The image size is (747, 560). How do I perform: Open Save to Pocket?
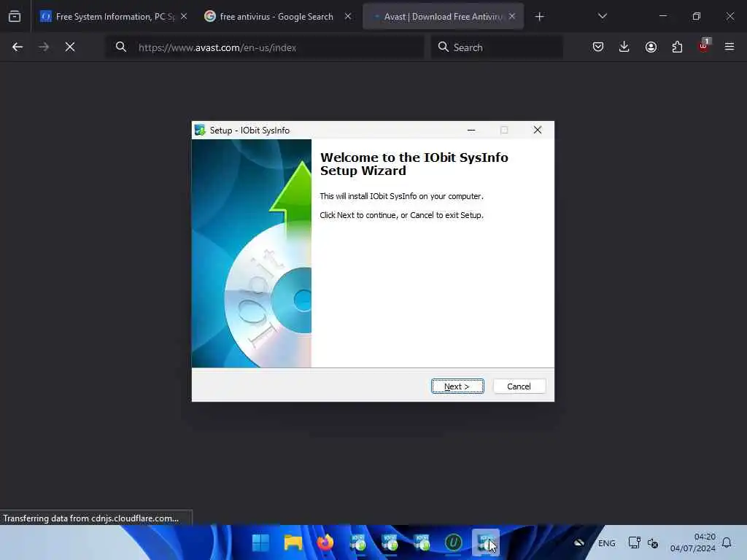[598, 47]
